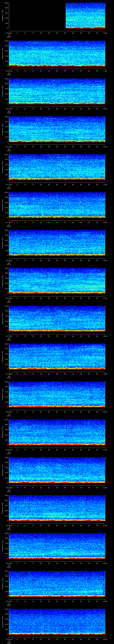Click the 16:09:00 time axis label

[x=9, y=33]
